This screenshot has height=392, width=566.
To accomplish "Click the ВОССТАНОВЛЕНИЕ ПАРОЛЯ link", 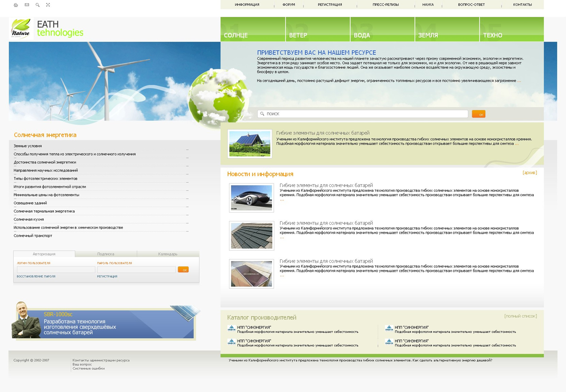I will [36, 277].
